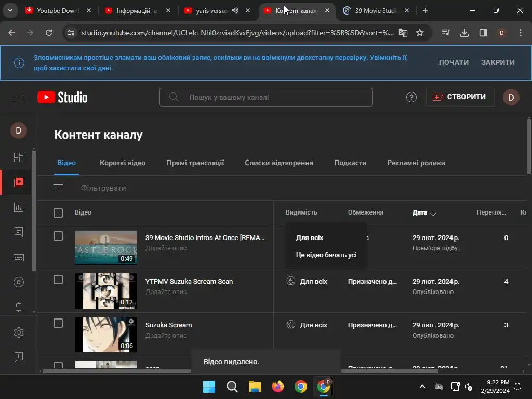Check the Suzuka Scream video checkbox

[x=58, y=323]
